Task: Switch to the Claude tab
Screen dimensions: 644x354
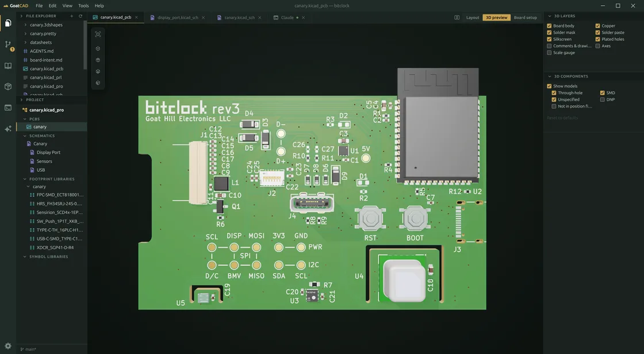Action: pyautogui.click(x=287, y=18)
